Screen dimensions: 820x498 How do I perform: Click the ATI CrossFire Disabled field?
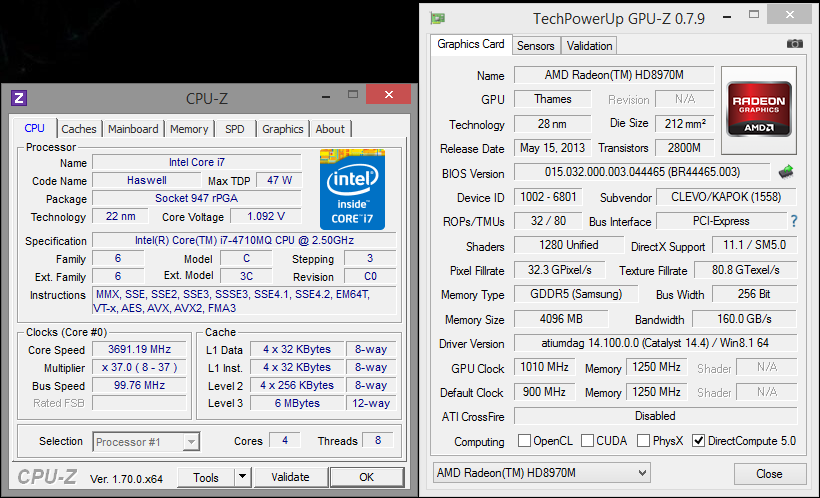[x=655, y=416]
